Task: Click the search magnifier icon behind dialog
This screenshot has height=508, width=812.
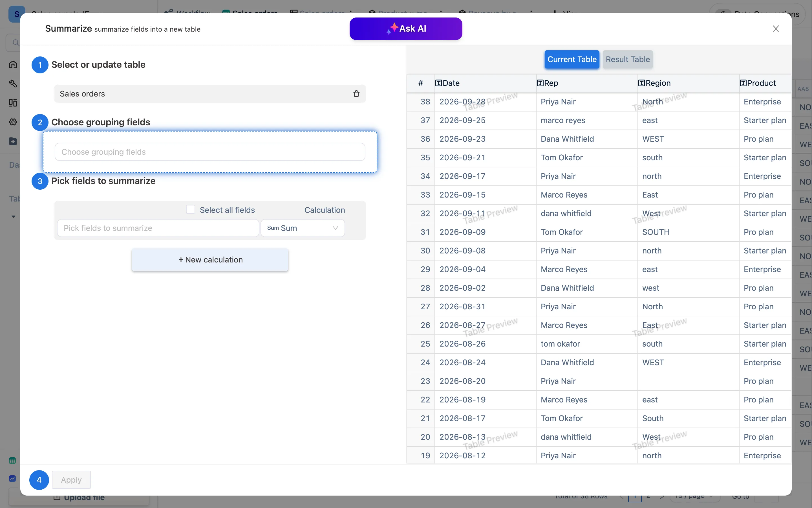Action: 16,43
